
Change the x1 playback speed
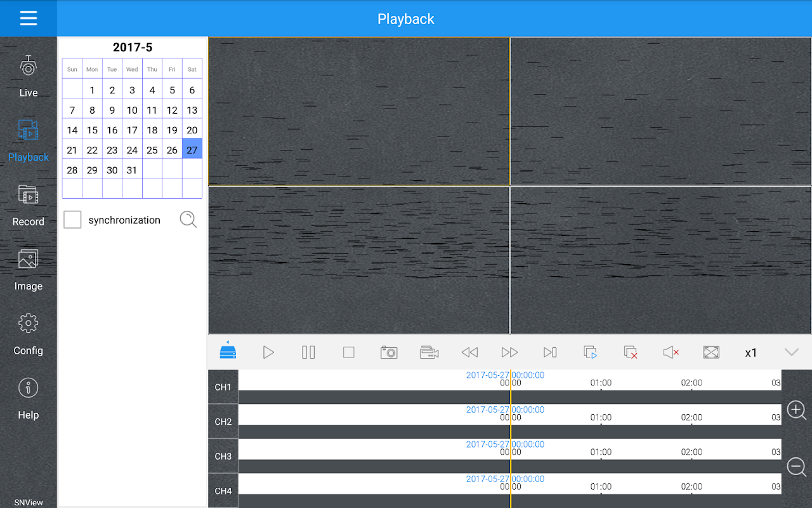click(x=751, y=352)
